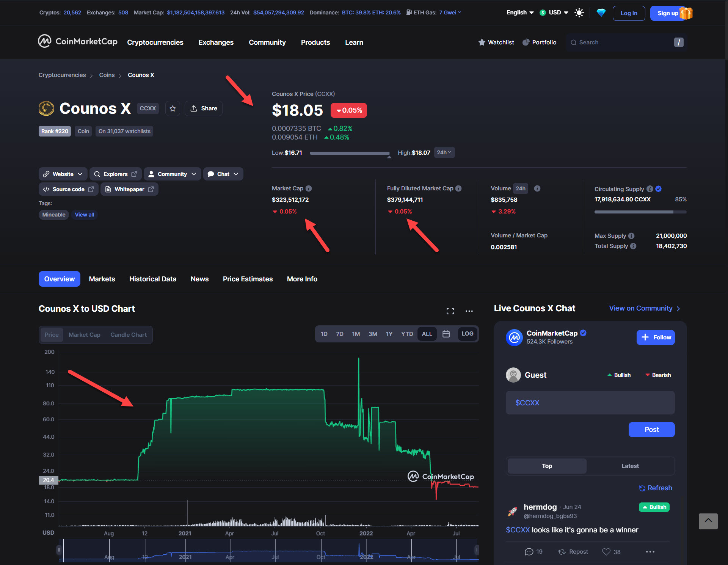Expand chart to fullscreen
The image size is (728, 565).
[x=450, y=311]
